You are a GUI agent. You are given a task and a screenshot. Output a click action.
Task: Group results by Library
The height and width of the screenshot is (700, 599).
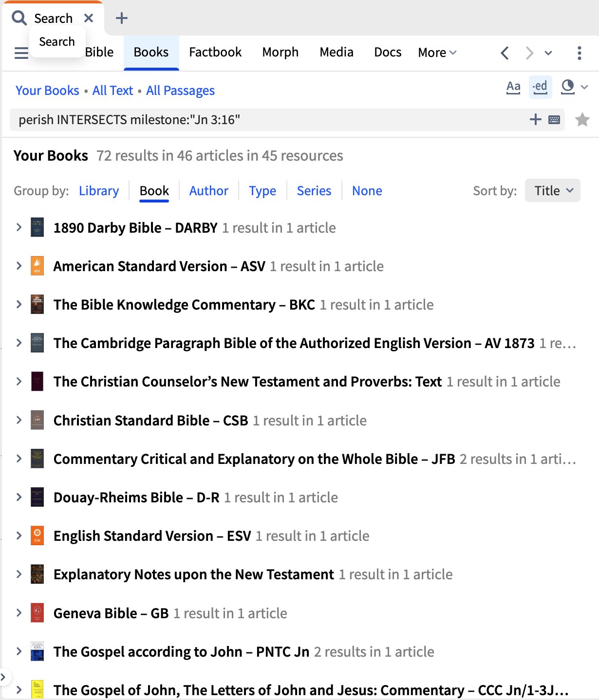tap(99, 191)
